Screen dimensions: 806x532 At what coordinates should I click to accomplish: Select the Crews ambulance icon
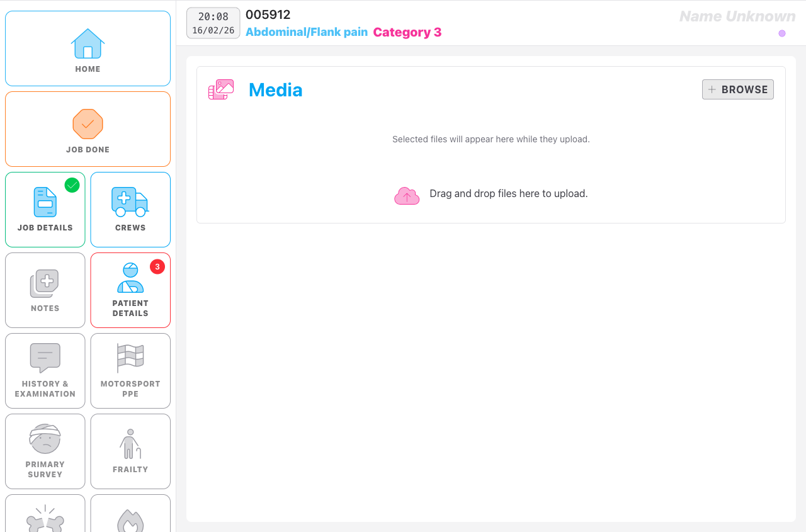coord(130,202)
